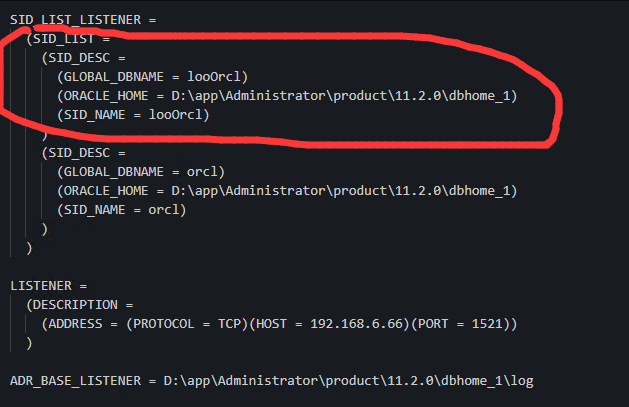Image resolution: width=629 pixels, height=407 pixels.
Task: Click the DESCRIPTION keyword
Action: coord(75,305)
